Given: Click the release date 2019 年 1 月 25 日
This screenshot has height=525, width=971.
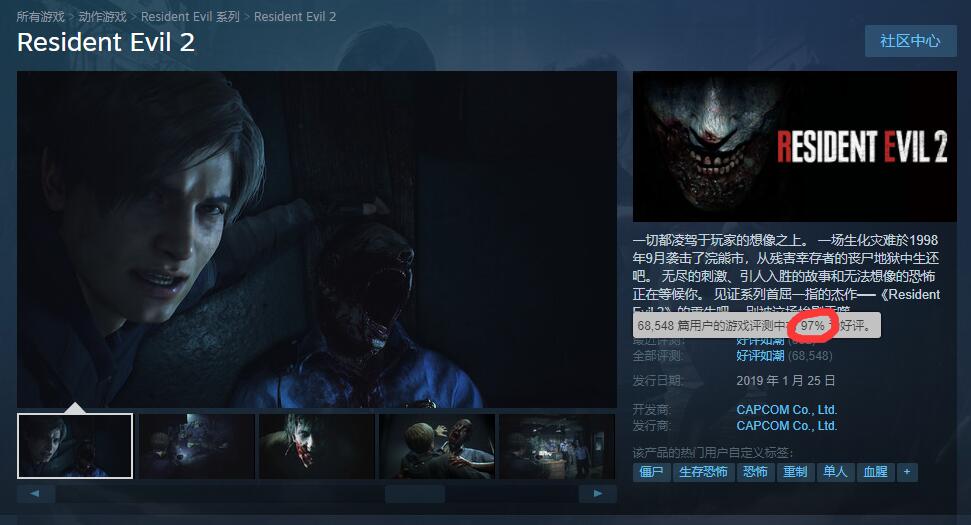Looking at the screenshot, I should (x=786, y=380).
